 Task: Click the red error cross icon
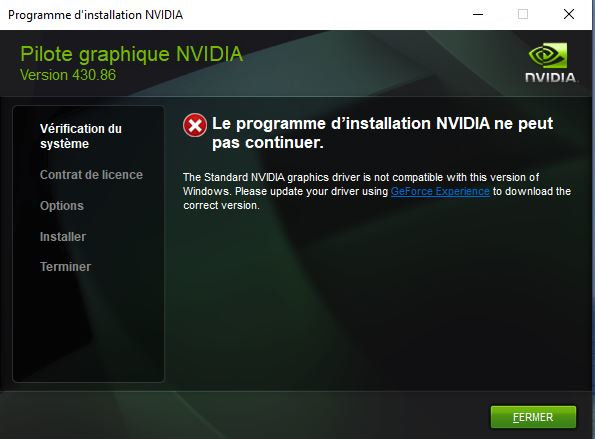coord(195,125)
